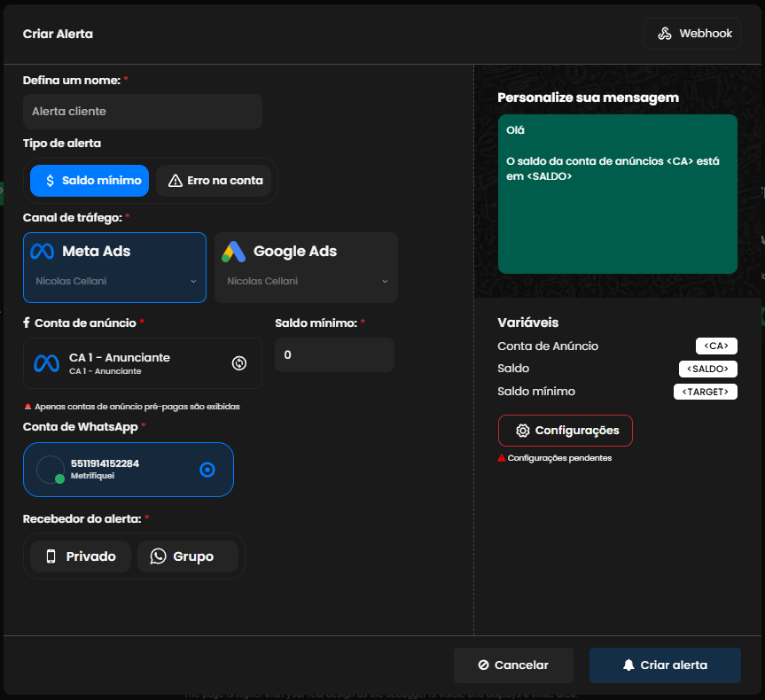Click the red warning icon under Configurações
The image size is (765, 700).
[502, 458]
